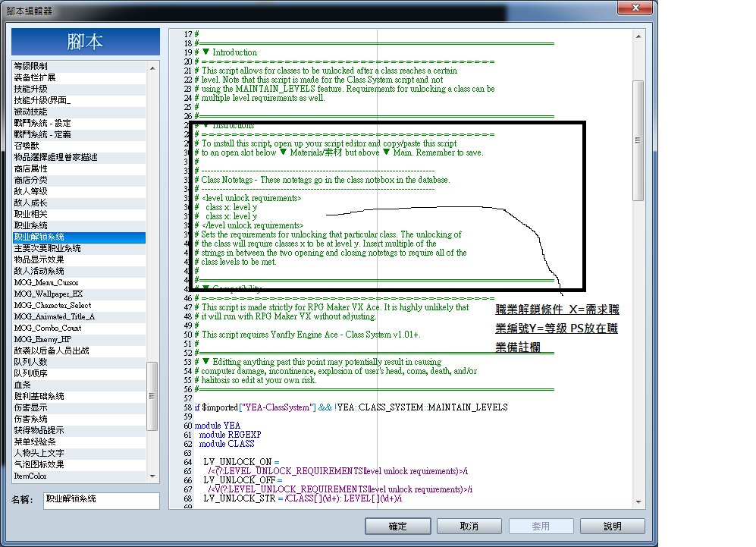Select the 商店分类 script
Viewport: 756px width, 547px height.
79,180
